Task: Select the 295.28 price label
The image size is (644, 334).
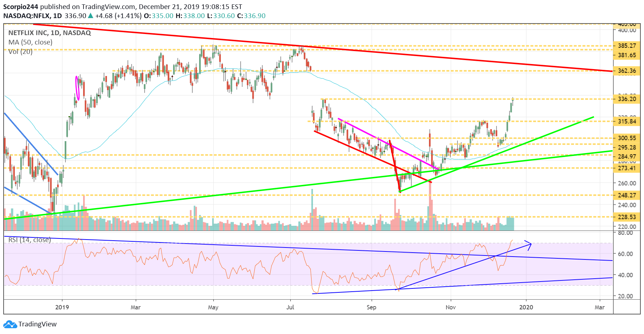Action: [627, 147]
